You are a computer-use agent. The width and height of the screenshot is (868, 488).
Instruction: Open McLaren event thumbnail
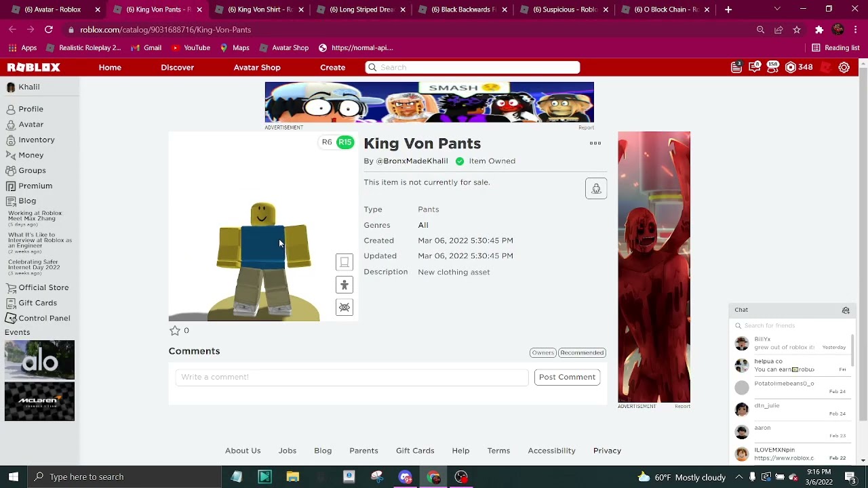[39, 401]
